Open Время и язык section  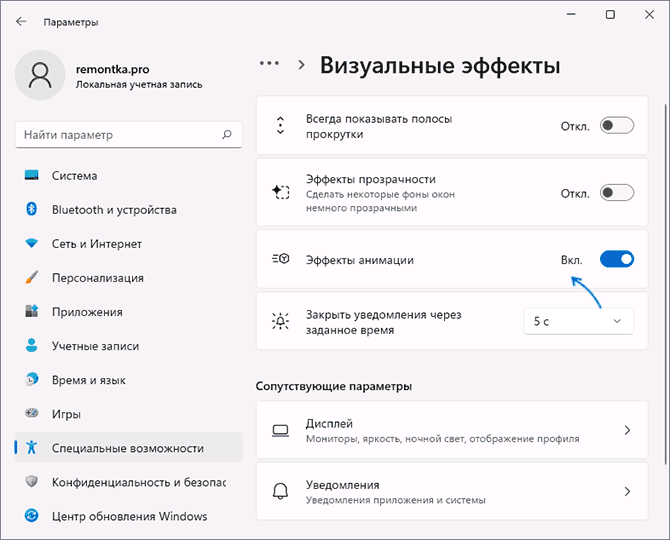tap(129, 380)
